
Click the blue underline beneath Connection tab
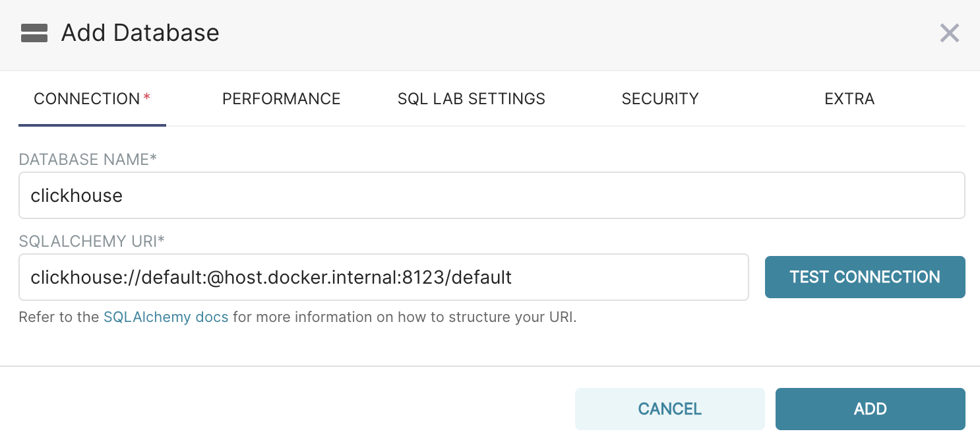[92, 125]
